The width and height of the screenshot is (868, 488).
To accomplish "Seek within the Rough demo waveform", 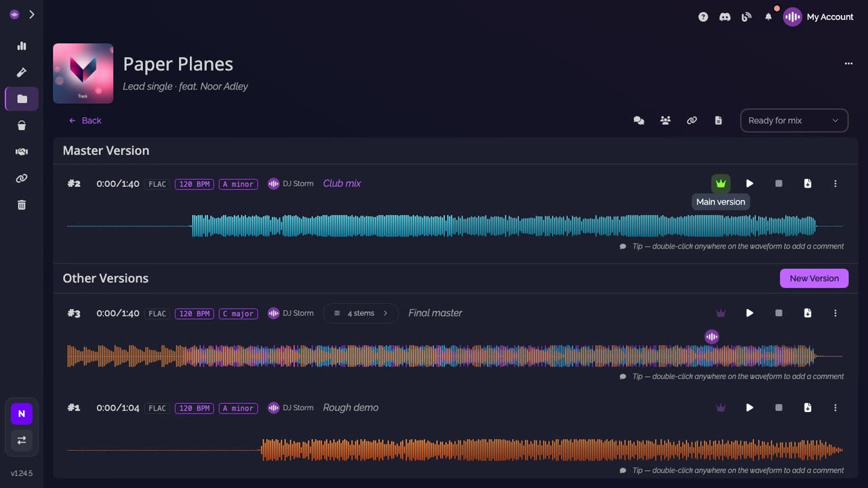I will [455, 450].
